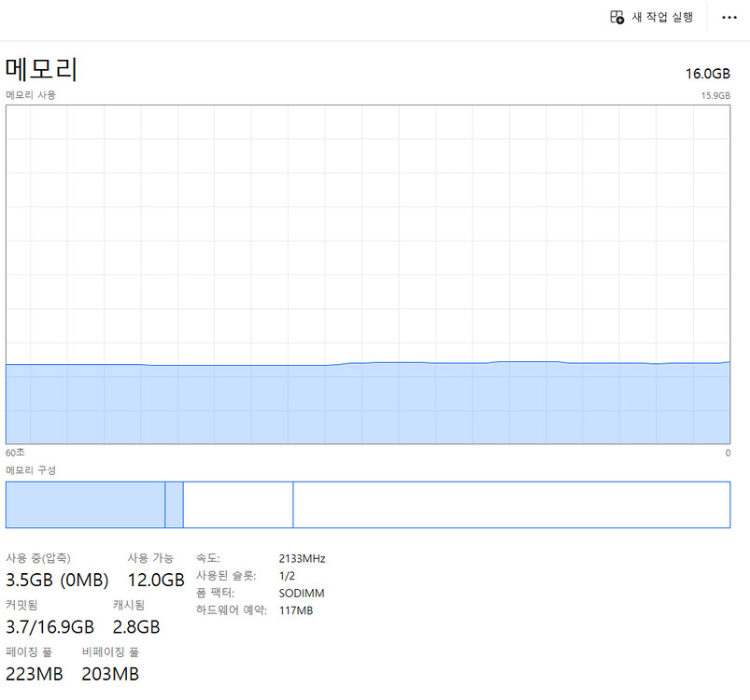Click the 폼 팩터: label

[215, 593]
